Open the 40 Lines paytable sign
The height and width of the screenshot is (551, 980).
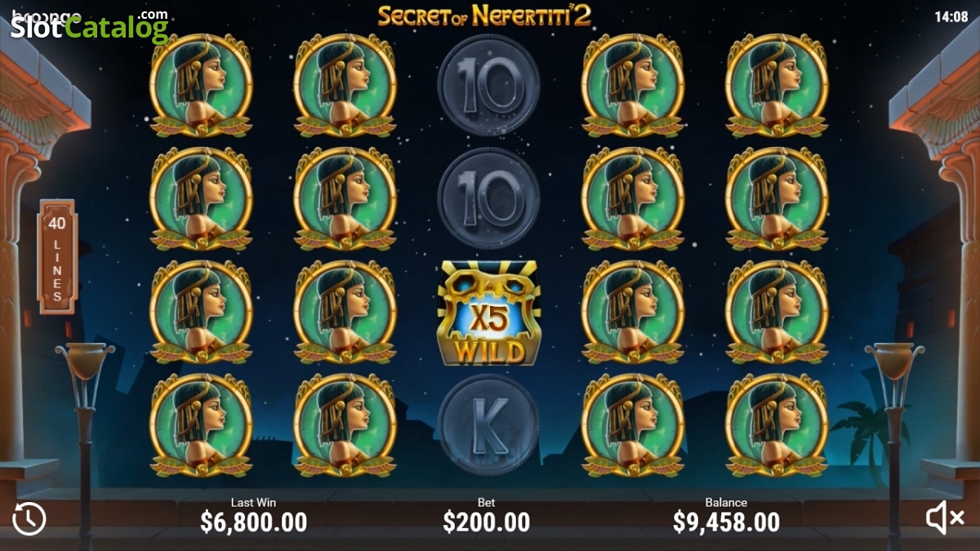coord(57,257)
